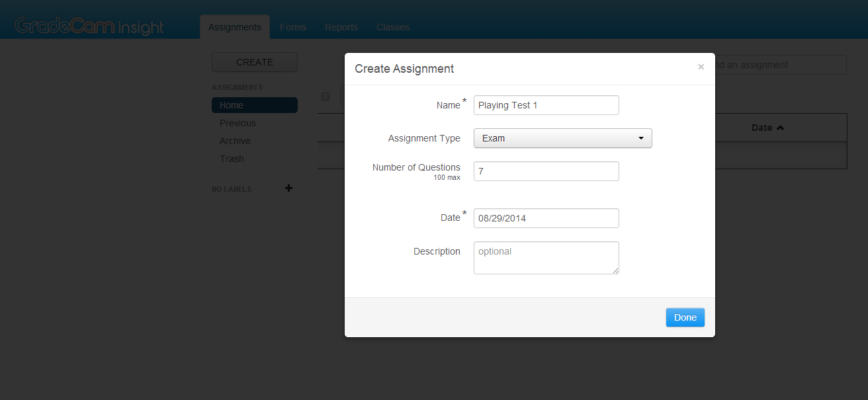The width and height of the screenshot is (868, 400).
Task: Click the GradeCam Insight logo
Action: click(89, 25)
